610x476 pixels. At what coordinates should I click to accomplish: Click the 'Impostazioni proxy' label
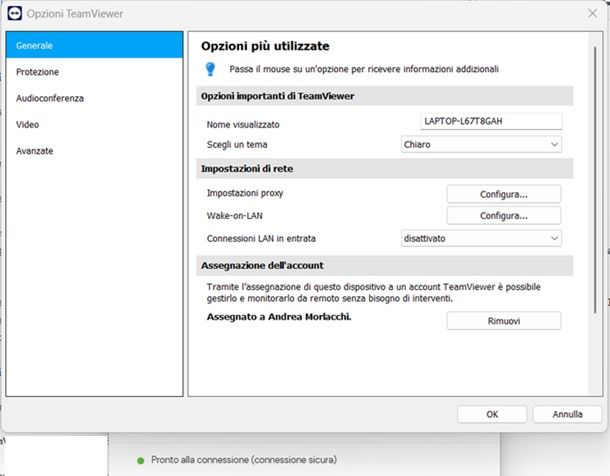[x=245, y=193]
